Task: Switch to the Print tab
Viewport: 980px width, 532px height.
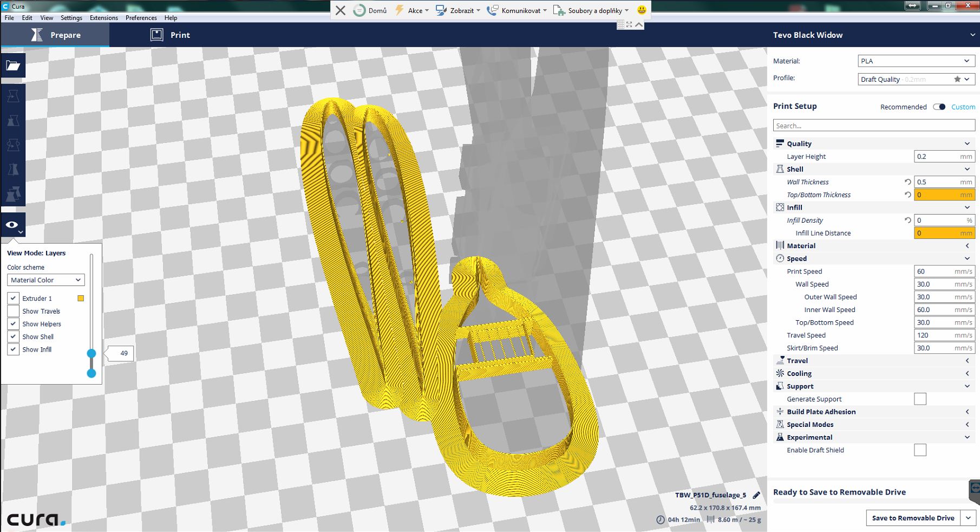Action: point(170,35)
